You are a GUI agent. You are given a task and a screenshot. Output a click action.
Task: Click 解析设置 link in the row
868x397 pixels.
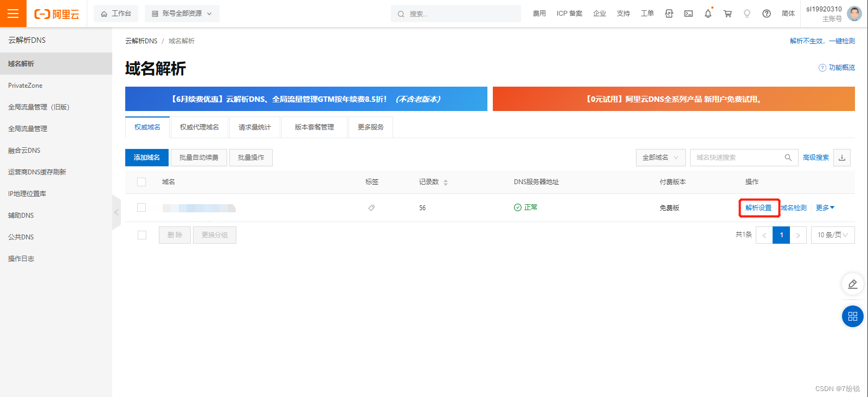(758, 208)
